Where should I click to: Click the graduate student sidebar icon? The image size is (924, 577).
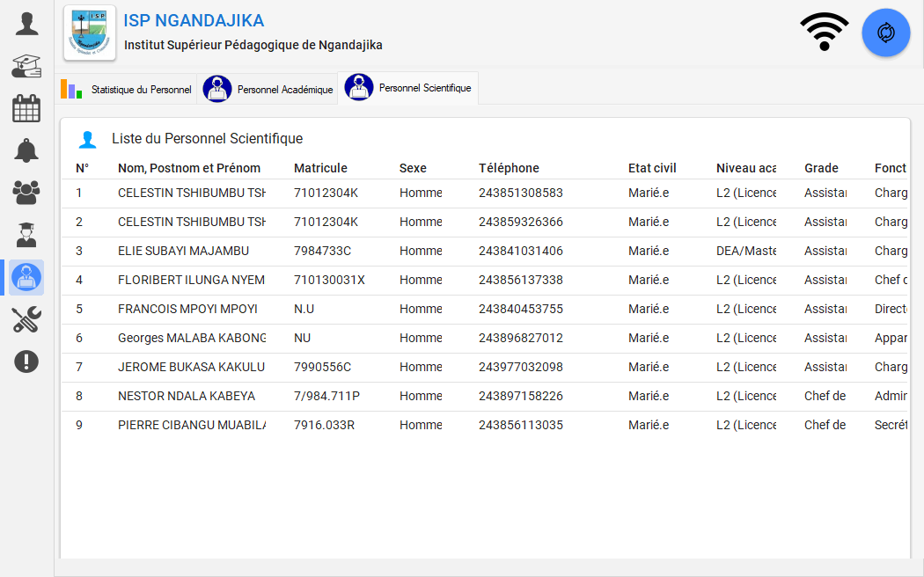click(x=26, y=235)
